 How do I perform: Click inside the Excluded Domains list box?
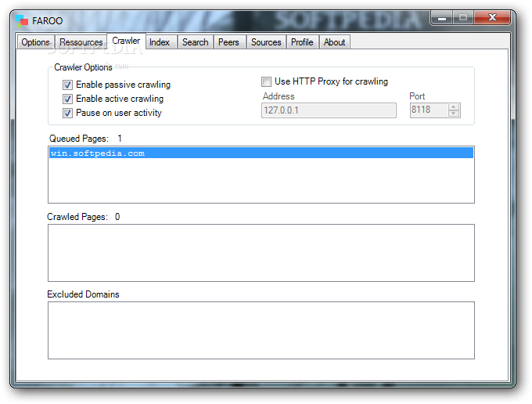[x=261, y=330]
